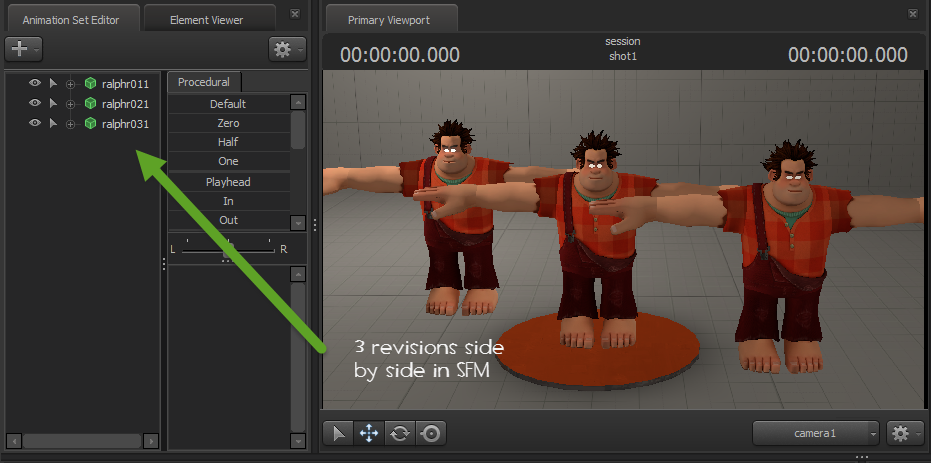Open the viewport gear settings menu
This screenshot has height=463, width=931.
(x=905, y=433)
